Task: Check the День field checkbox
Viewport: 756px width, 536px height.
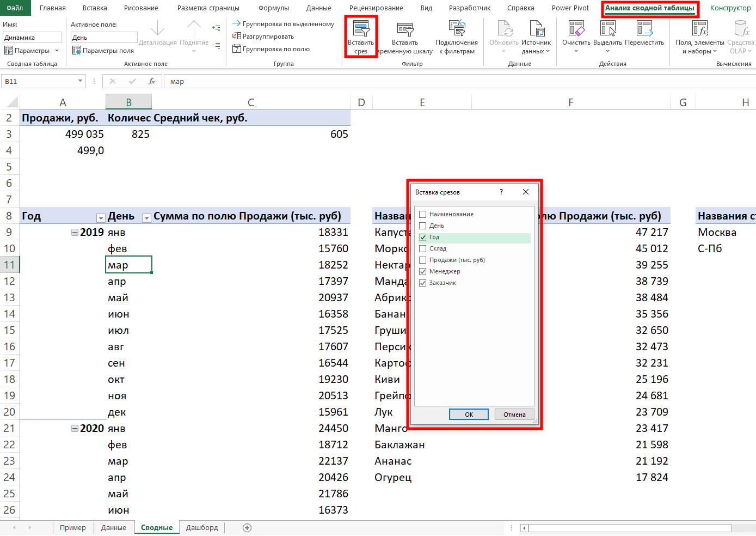Action: pyautogui.click(x=423, y=226)
